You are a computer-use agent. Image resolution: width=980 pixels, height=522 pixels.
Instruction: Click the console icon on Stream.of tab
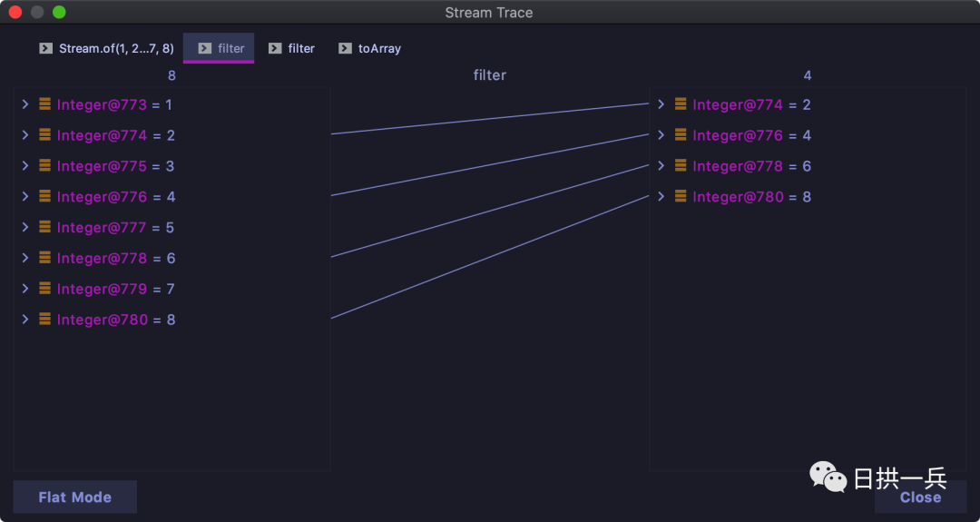coord(45,48)
